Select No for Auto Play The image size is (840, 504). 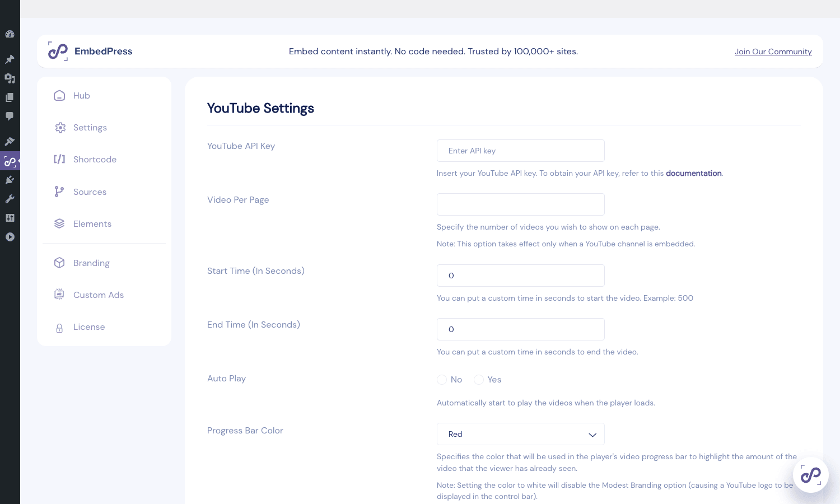coord(442,380)
